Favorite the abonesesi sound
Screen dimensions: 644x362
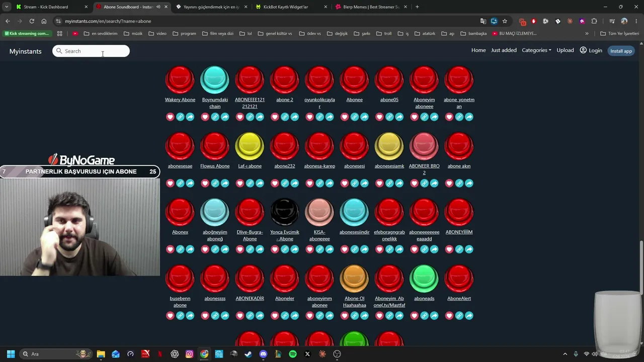point(345,184)
